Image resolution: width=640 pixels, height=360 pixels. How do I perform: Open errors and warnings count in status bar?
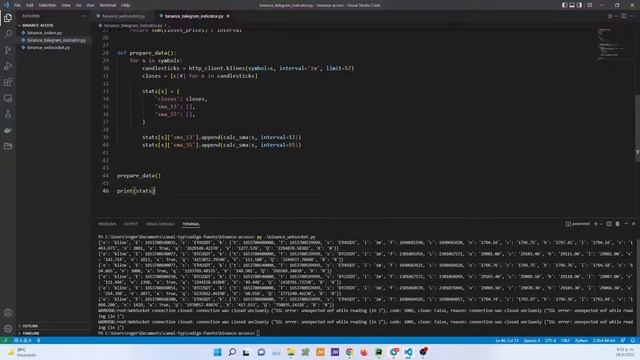23,340
